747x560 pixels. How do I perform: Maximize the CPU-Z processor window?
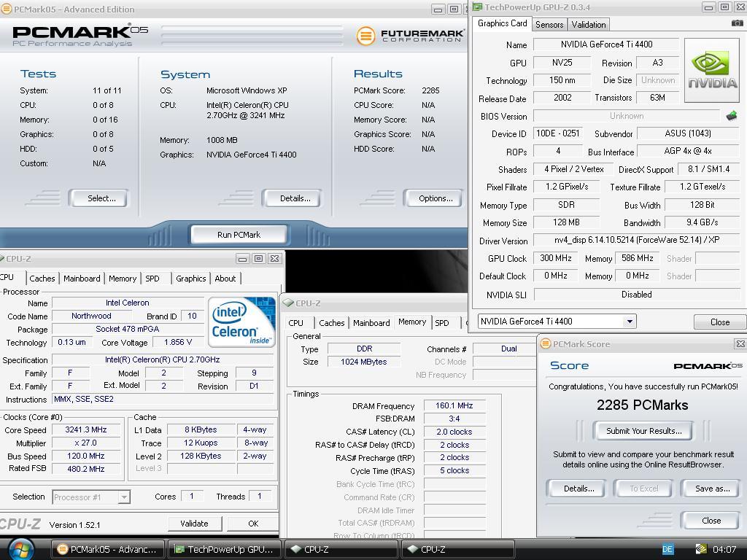259,259
